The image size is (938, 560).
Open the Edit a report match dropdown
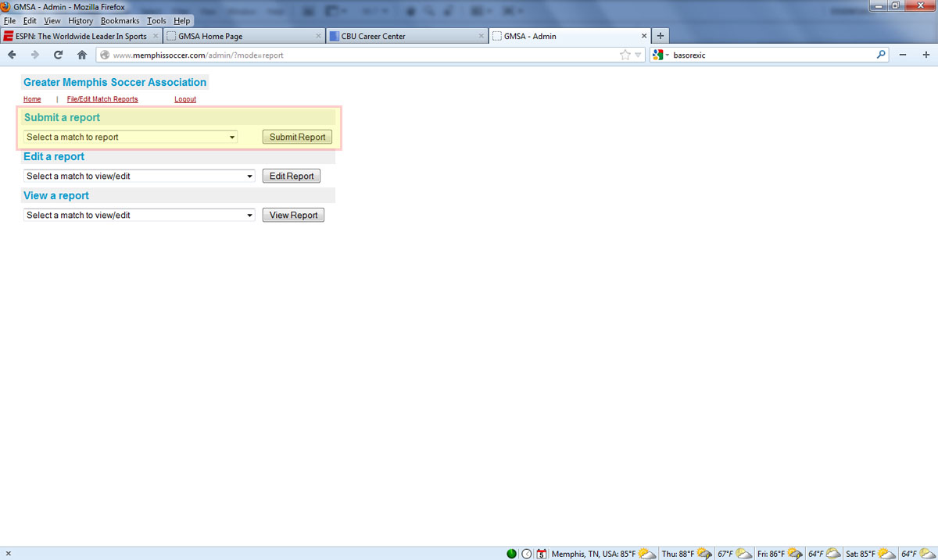[x=139, y=177]
